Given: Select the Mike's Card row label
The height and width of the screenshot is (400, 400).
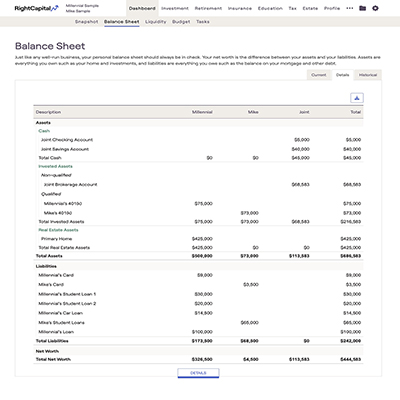Looking at the screenshot, I should (51, 284).
